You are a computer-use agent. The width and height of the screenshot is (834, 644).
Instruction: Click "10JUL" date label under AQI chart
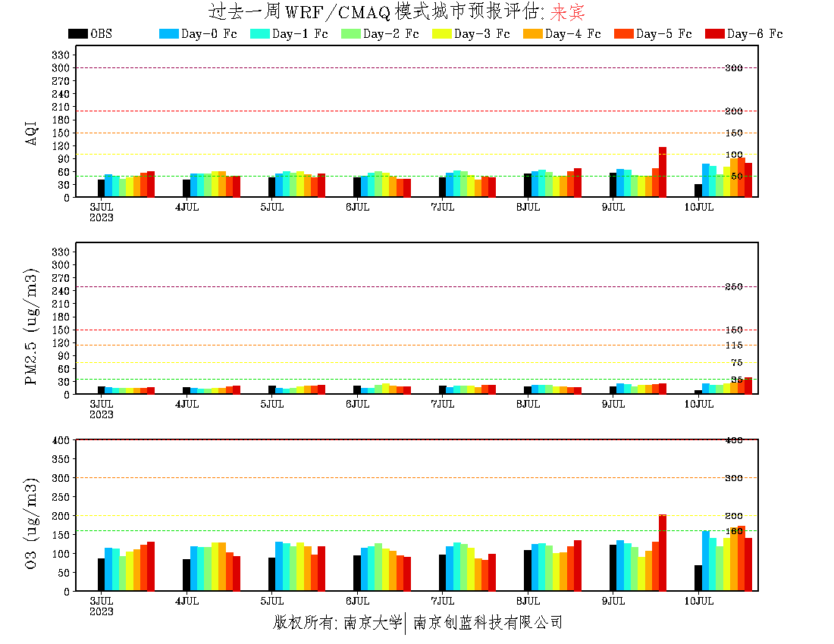[x=698, y=207]
